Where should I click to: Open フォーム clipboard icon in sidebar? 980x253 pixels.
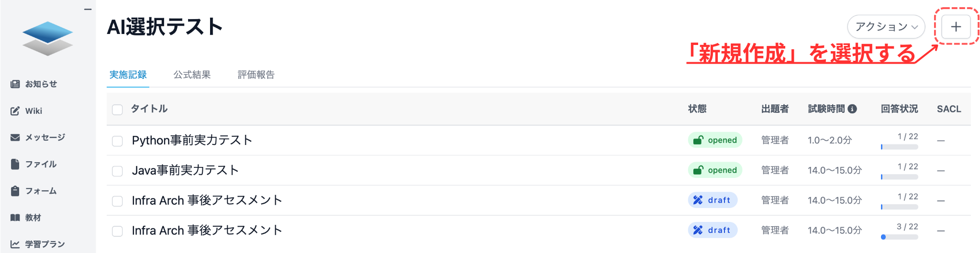point(15,191)
